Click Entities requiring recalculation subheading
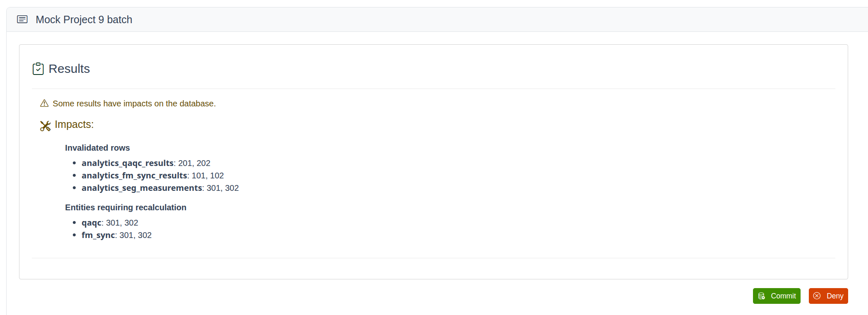 [x=126, y=207]
